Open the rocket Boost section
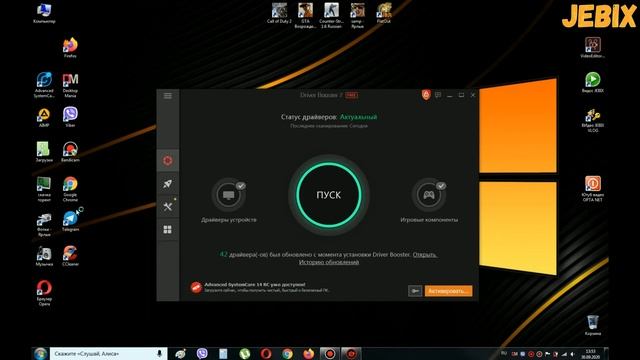 point(167,184)
